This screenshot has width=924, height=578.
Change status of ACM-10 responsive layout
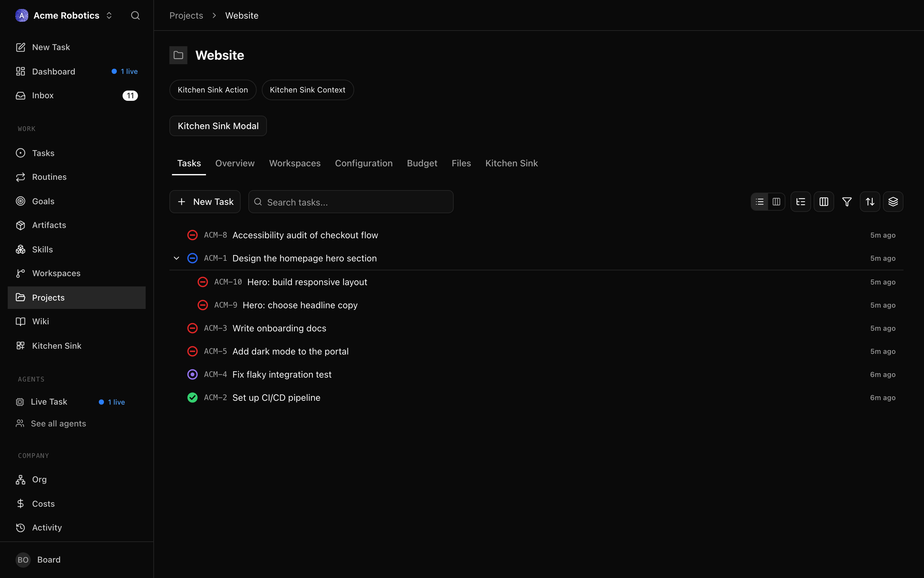tap(203, 282)
